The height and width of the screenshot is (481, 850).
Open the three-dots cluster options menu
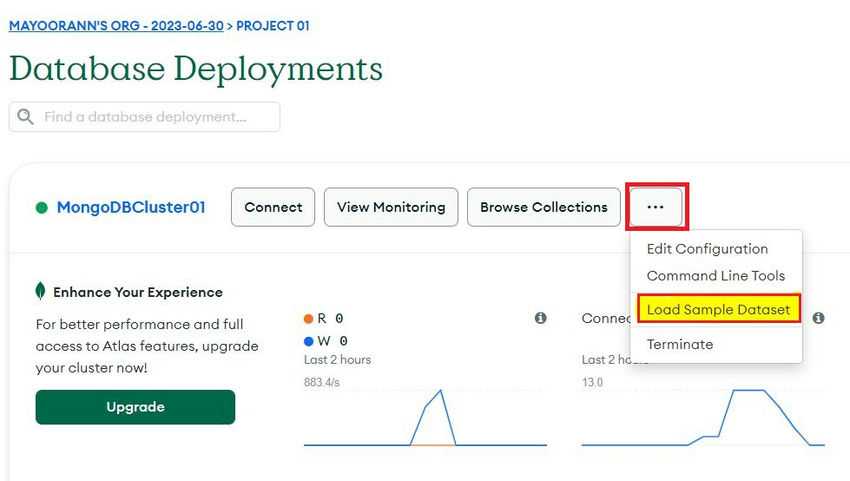655,207
